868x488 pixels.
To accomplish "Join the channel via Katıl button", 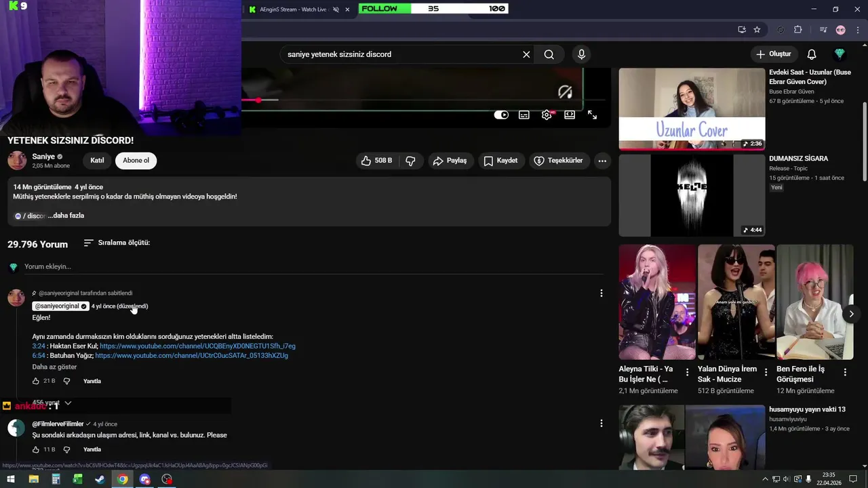I will pos(97,161).
